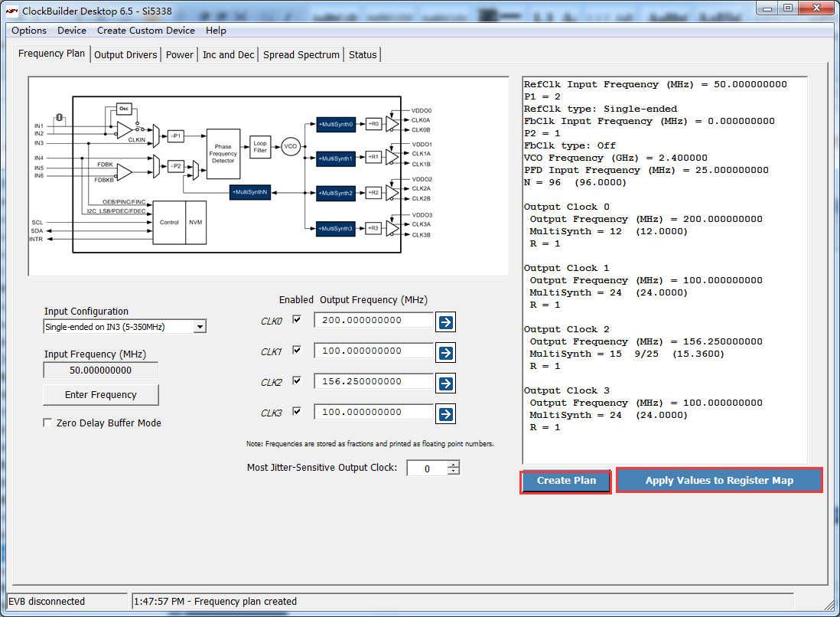
Task: Open the Create Custom Device menu
Action: (145, 31)
